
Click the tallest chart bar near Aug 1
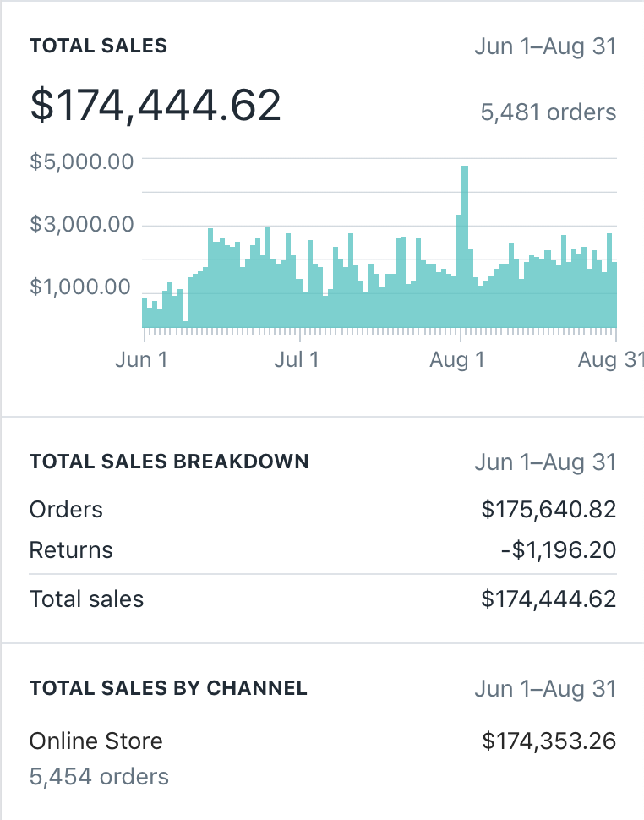coord(465,245)
